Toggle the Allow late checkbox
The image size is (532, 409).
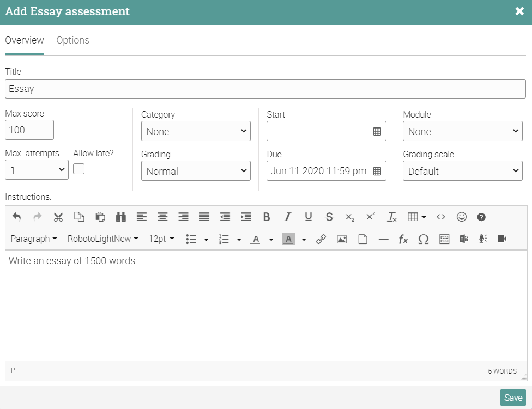(78, 169)
